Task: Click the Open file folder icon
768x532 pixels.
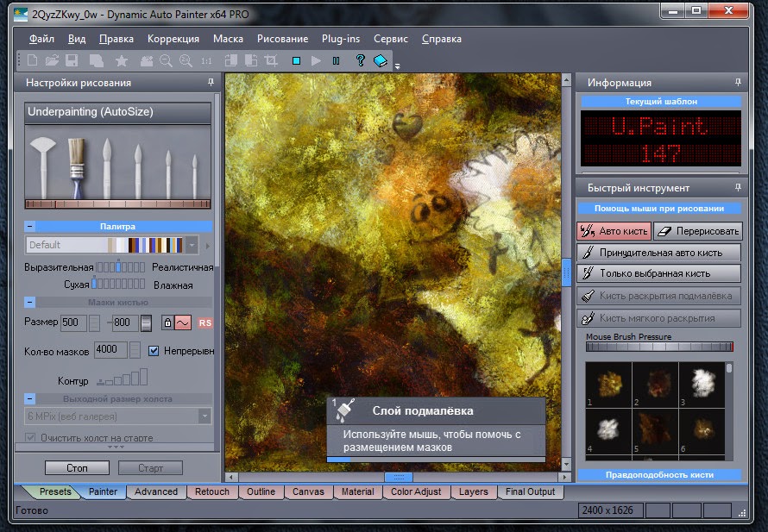Action: 52,60
